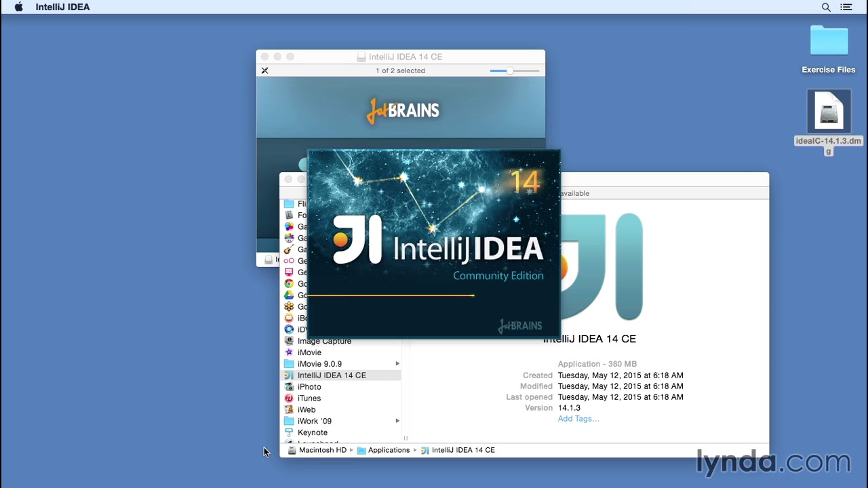Click the IntelliJ IDEA 14 CE preview title

pyautogui.click(x=590, y=339)
